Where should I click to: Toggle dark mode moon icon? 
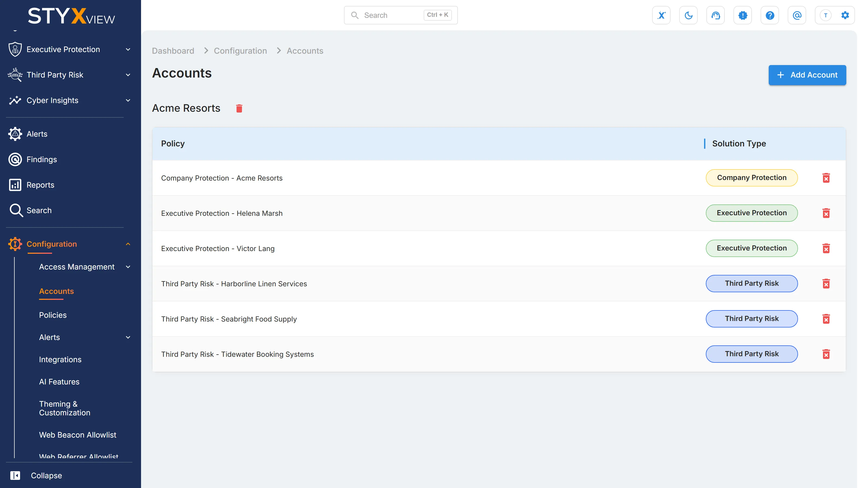[x=688, y=15]
